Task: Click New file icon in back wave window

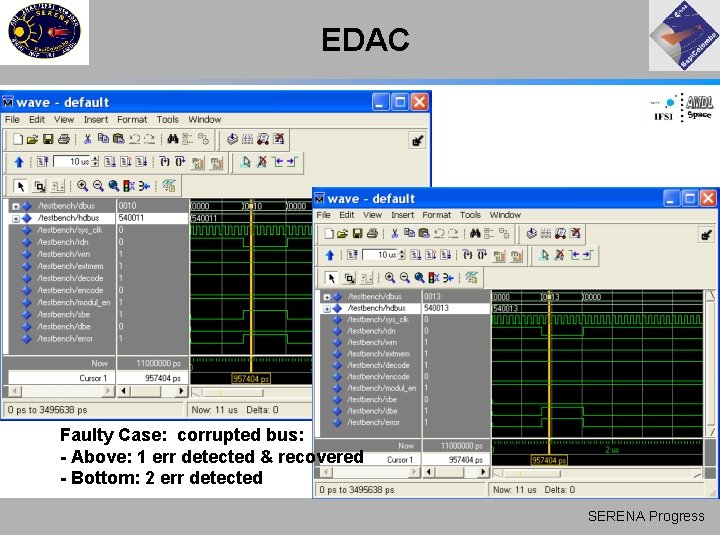Action: tap(18, 139)
